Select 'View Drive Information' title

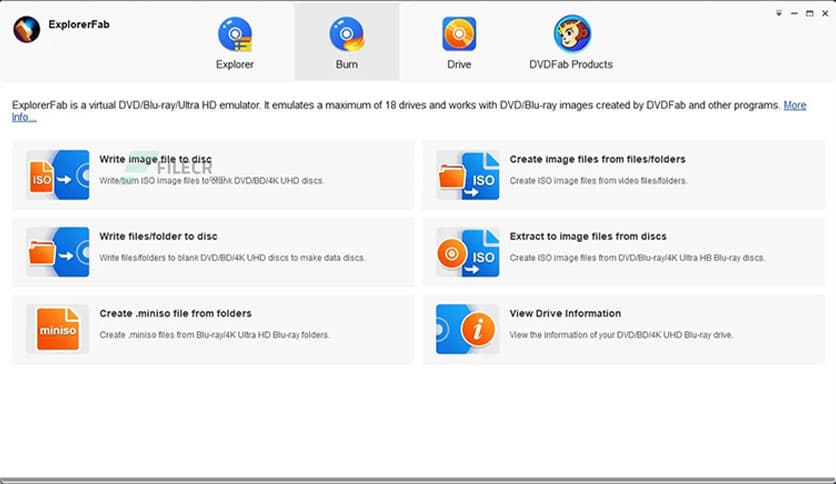[565, 313]
